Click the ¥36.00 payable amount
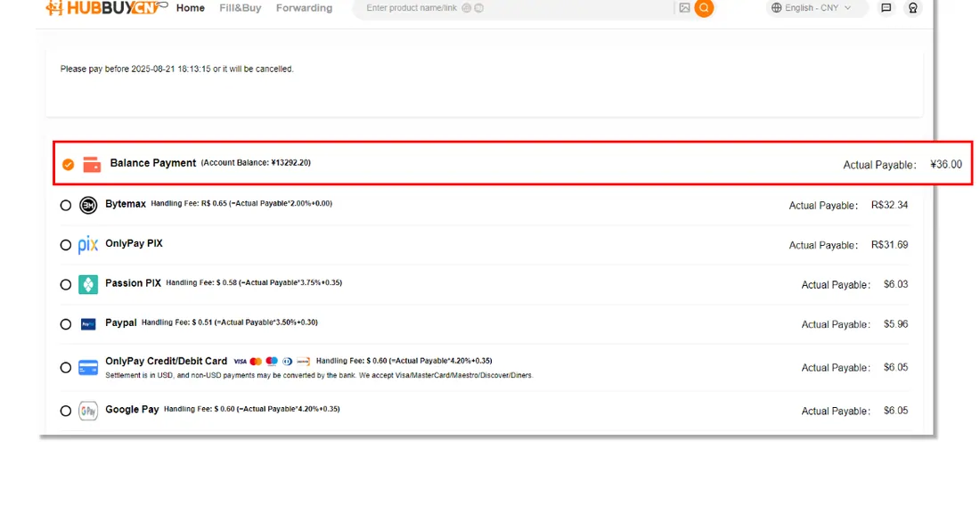Viewport: 980px width, 530px height. (x=946, y=165)
